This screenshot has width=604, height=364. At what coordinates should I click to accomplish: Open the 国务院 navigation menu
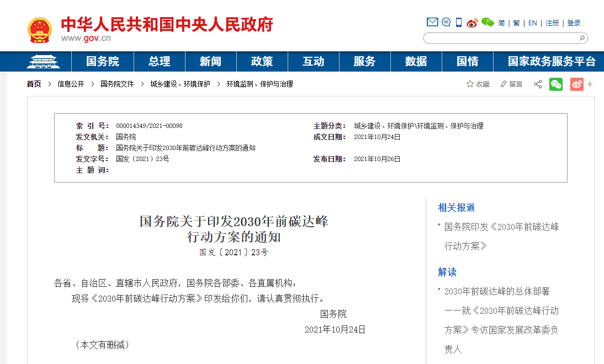[102, 61]
